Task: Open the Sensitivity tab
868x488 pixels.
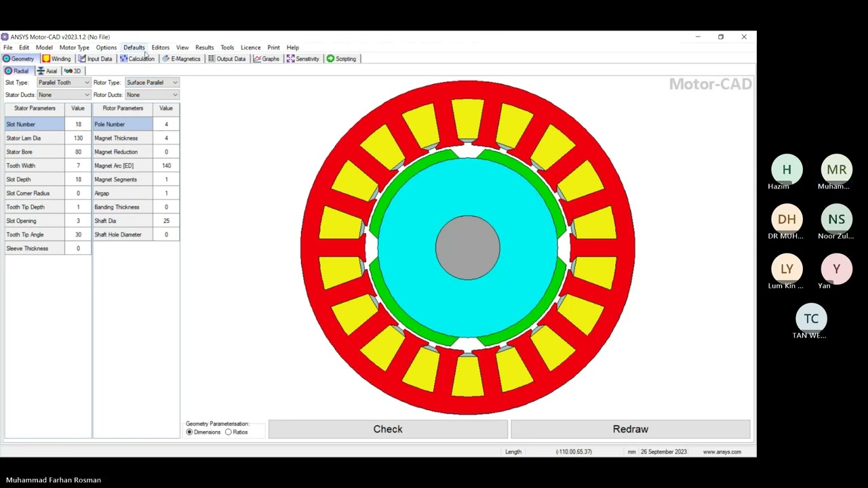Action: (x=302, y=59)
